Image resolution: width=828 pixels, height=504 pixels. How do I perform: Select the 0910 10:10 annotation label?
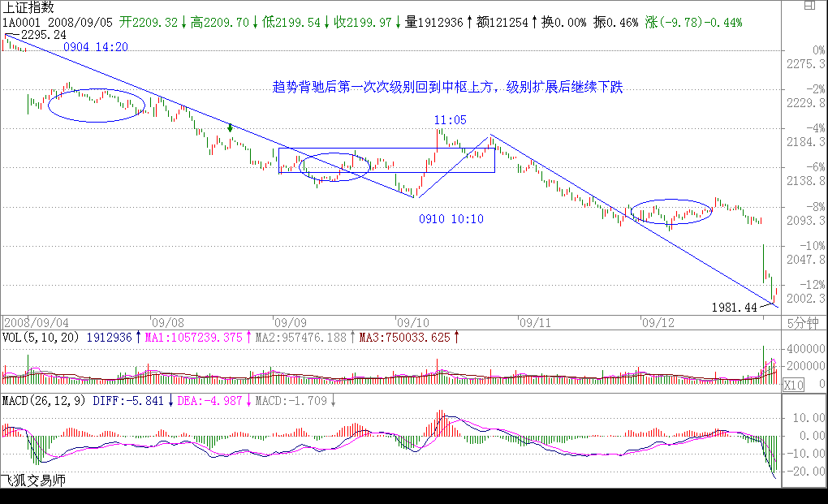pyautogui.click(x=451, y=219)
